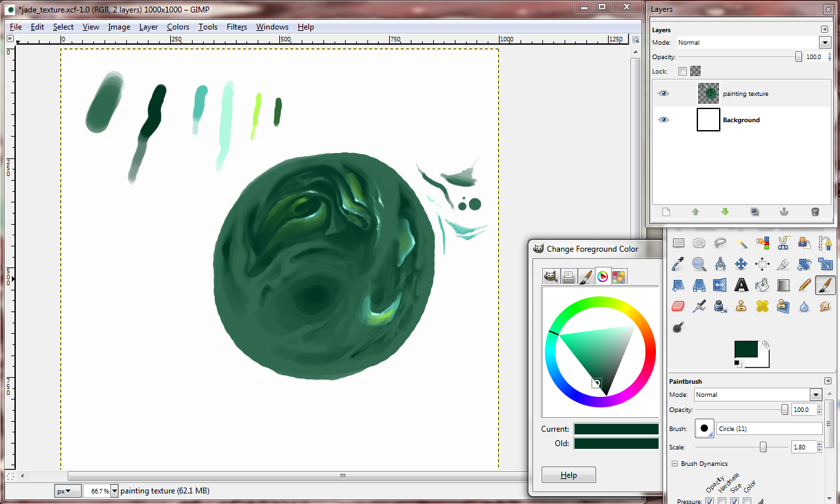Open the Layers panel Mode dropdown
The width and height of the screenshot is (840, 504).
(x=825, y=42)
